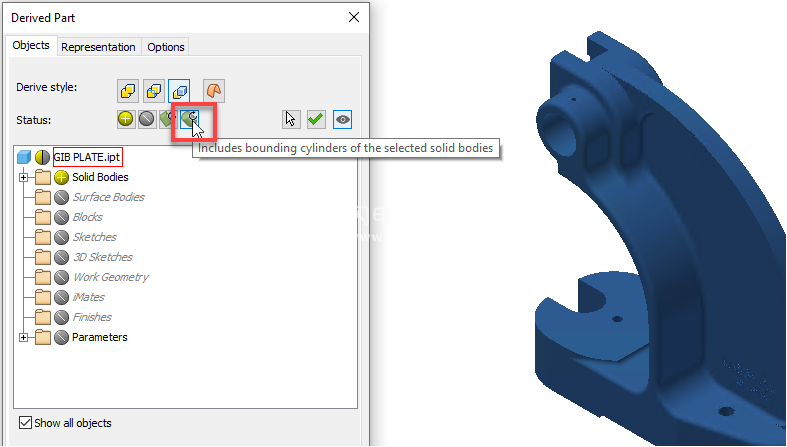This screenshot has width=787, height=447.
Task: Select the iMates tree label
Action: [x=88, y=297]
